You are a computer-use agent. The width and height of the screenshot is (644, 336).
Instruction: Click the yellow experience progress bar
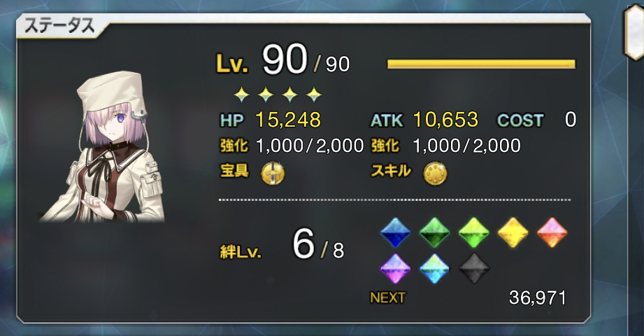(481, 64)
